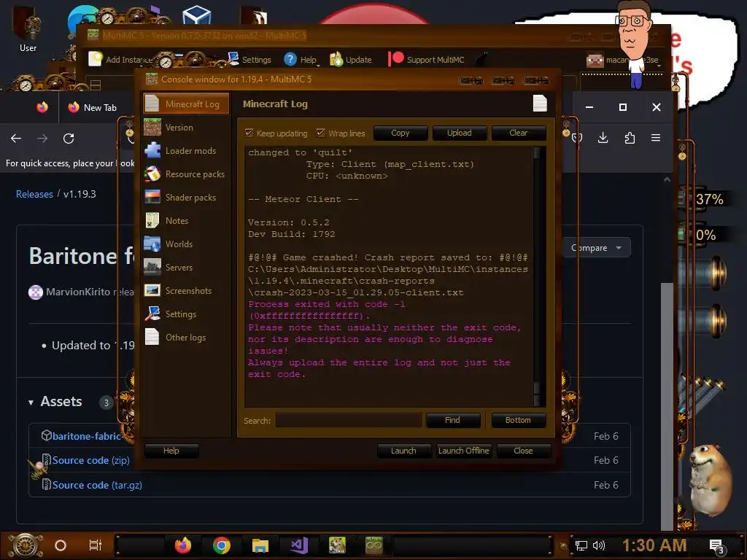Click Update in MultiMC toolbar
Viewport: 747px width, 560px height.
[x=351, y=60]
